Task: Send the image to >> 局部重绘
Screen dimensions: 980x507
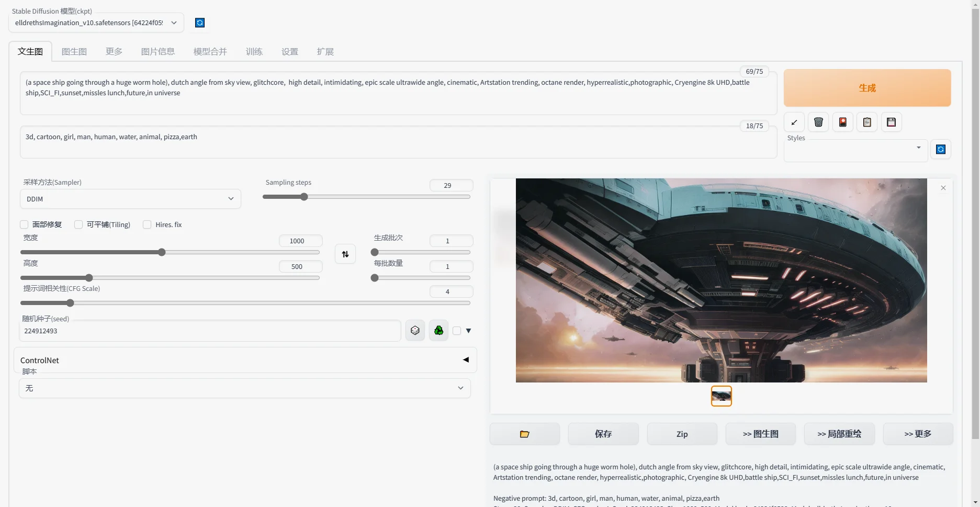Action: click(x=839, y=434)
